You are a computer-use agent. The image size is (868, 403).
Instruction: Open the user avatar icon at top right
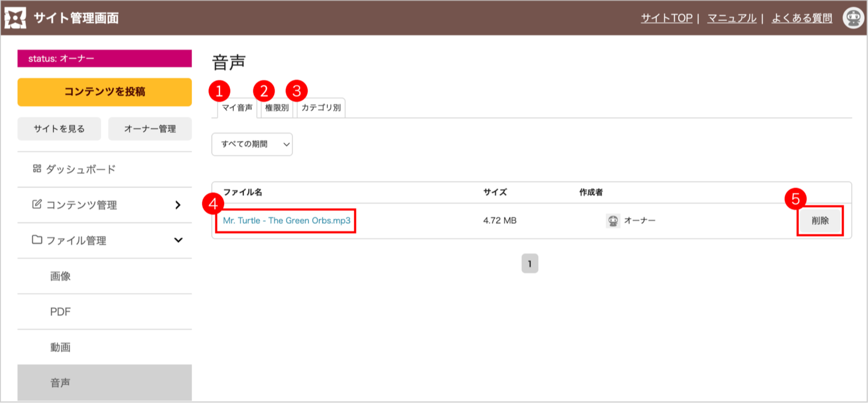(853, 18)
